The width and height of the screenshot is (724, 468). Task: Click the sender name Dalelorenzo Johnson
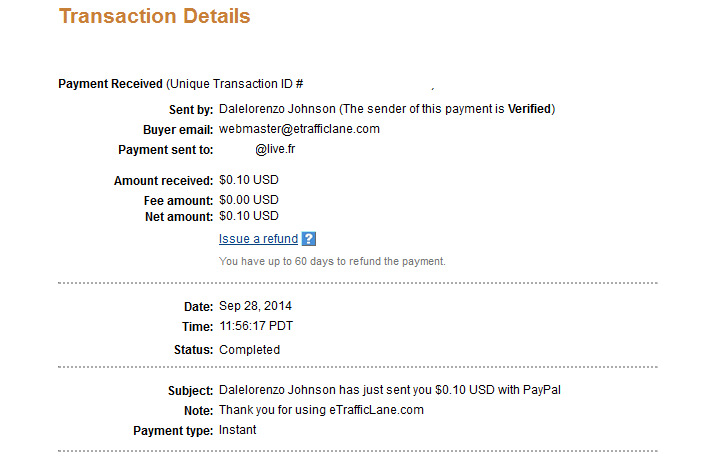click(x=277, y=109)
